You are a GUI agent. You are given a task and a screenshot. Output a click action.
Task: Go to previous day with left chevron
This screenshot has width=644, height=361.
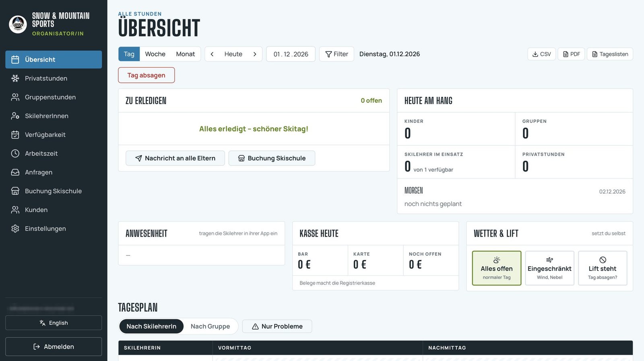(212, 54)
